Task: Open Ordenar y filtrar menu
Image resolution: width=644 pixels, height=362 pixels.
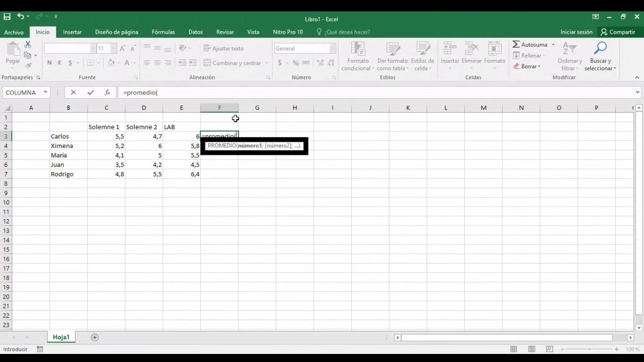Action: 570,56
